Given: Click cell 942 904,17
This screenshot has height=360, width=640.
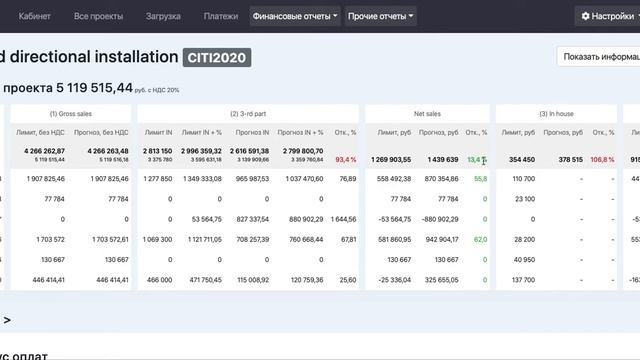Looking at the screenshot, I should pos(442,239).
